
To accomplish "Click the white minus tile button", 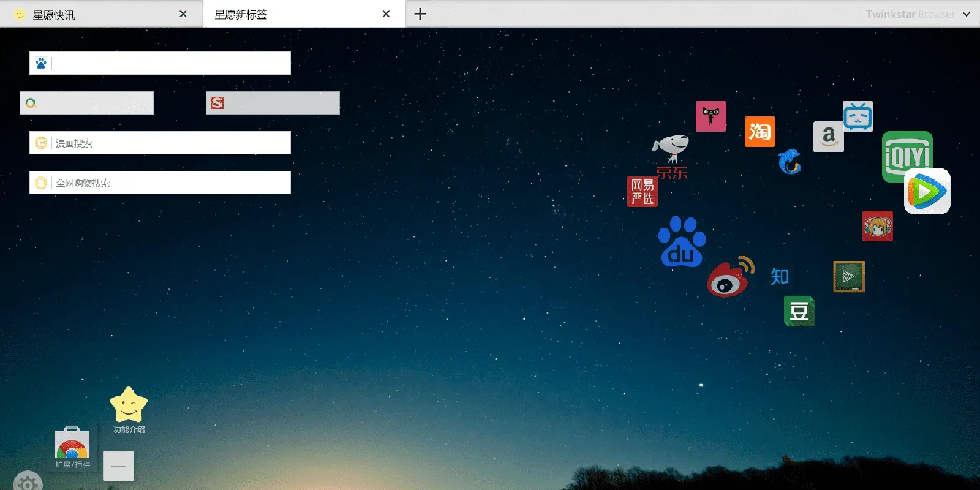I will click(x=118, y=466).
